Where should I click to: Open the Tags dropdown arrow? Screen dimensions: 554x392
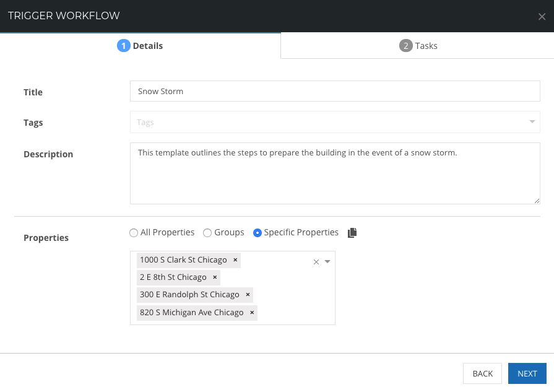pyautogui.click(x=532, y=121)
